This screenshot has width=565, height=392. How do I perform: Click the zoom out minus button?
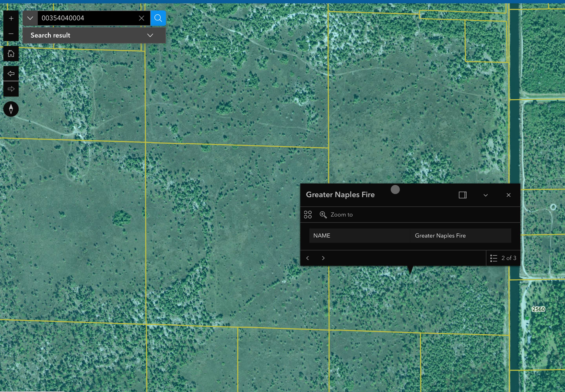coord(11,34)
